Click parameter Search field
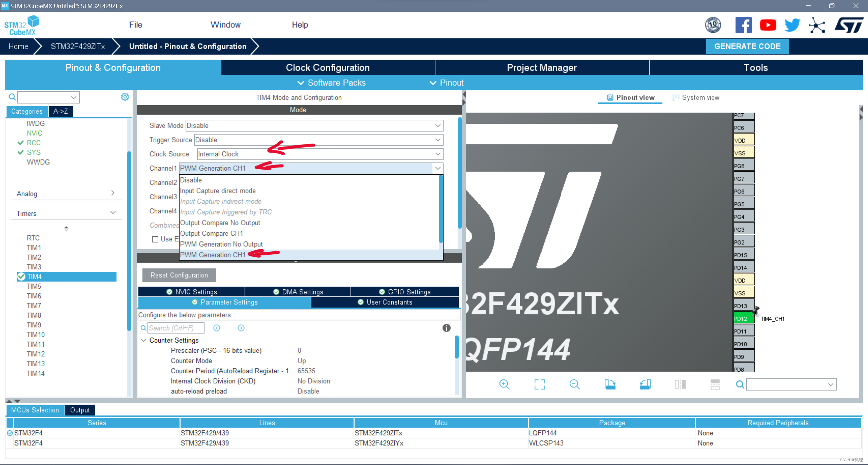Viewport: 868px width, 465px height. (176, 328)
